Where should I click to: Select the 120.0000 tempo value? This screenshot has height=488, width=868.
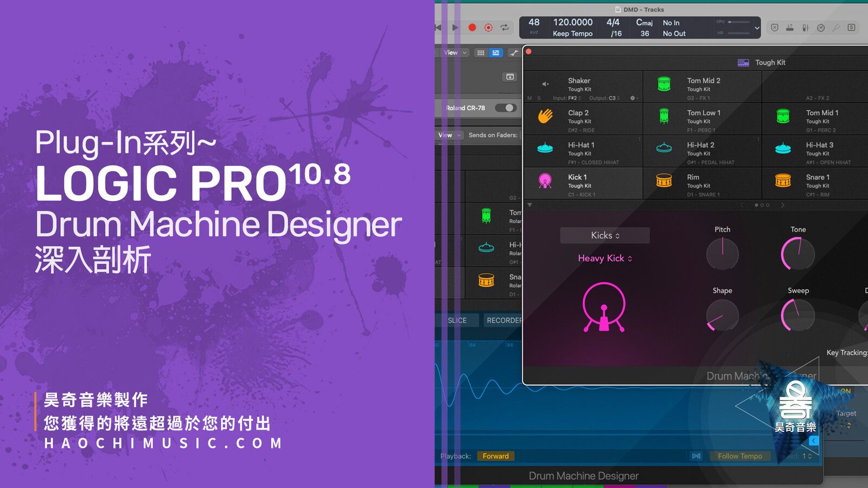pos(572,22)
